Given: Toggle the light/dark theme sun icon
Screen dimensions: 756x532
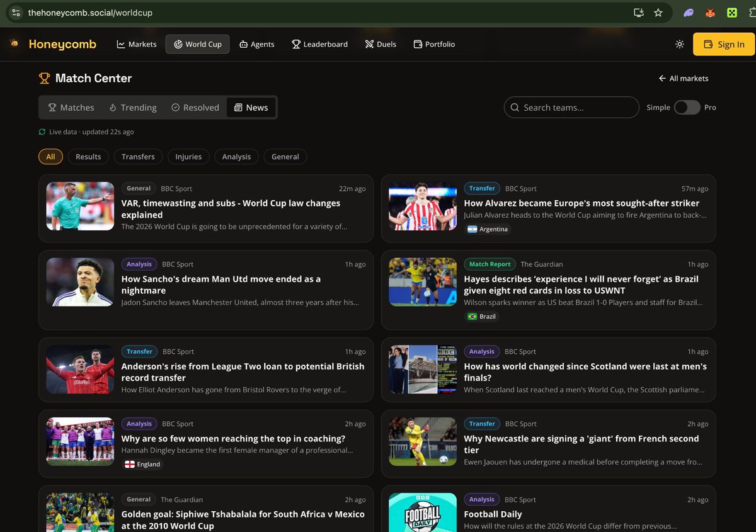Looking at the screenshot, I should pos(679,44).
